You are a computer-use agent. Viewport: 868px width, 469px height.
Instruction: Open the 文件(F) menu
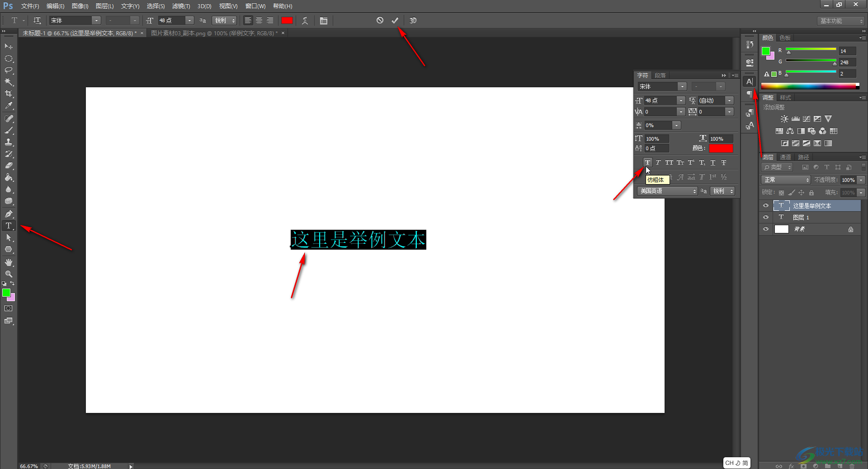point(30,6)
